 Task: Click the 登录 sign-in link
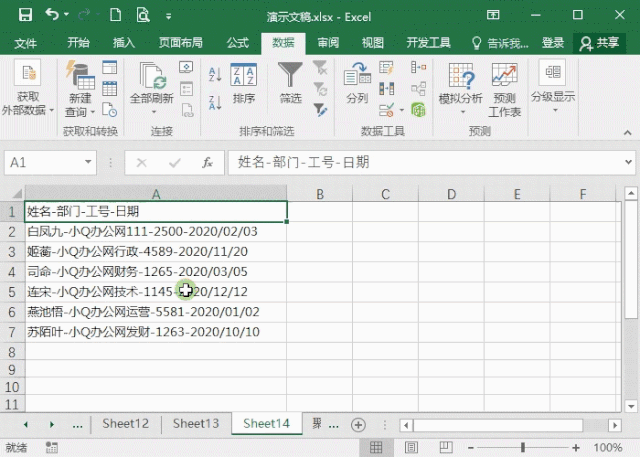click(553, 42)
